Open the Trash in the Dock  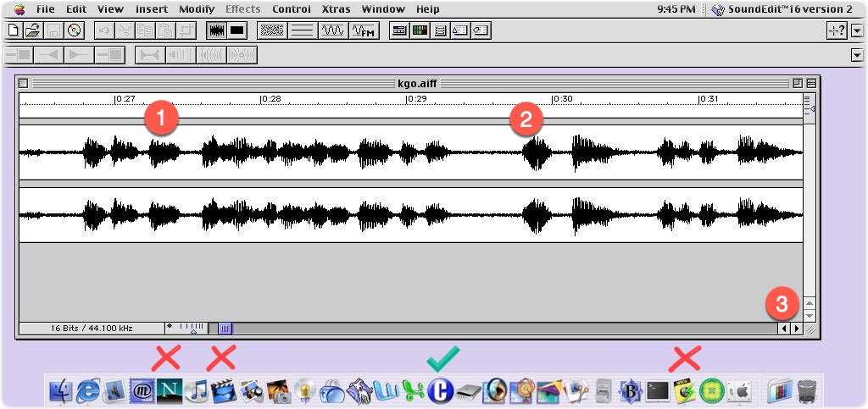pyautogui.click(x=808, y=390)
